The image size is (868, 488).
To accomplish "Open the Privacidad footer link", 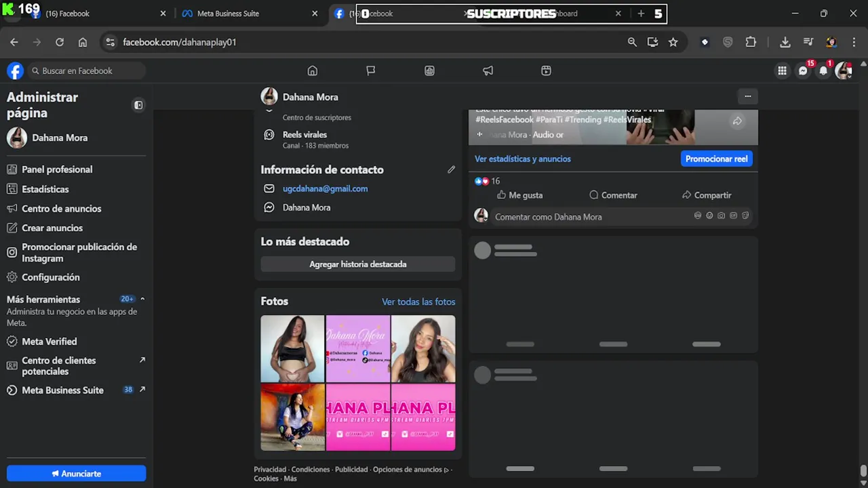I will click(270, 469).
